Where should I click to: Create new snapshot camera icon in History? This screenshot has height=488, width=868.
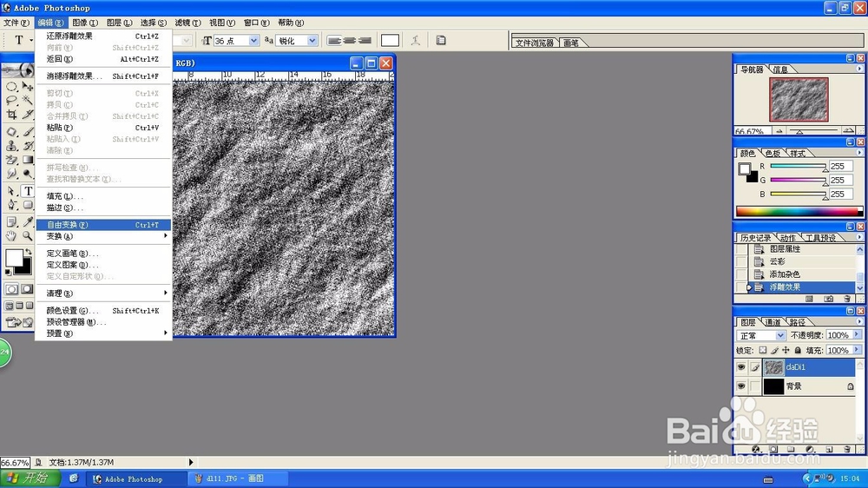click(x=828, y=299)
